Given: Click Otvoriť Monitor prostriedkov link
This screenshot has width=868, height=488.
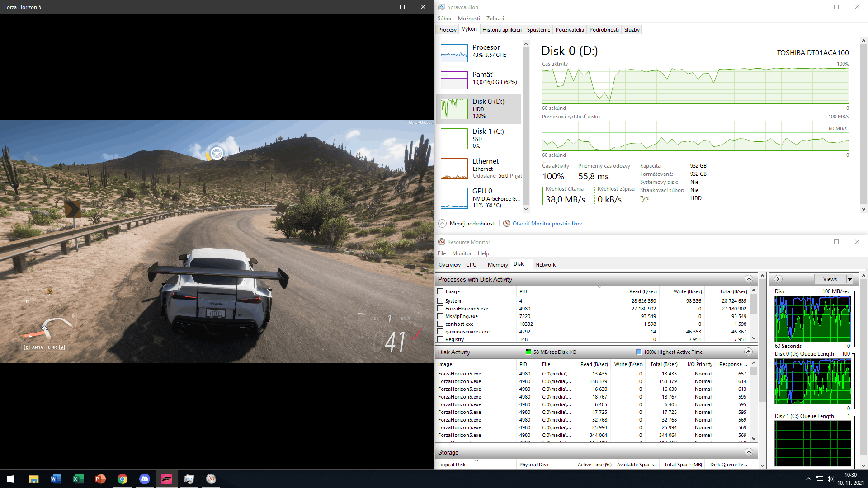Looking at the screenshot, I should click(547, 224).
